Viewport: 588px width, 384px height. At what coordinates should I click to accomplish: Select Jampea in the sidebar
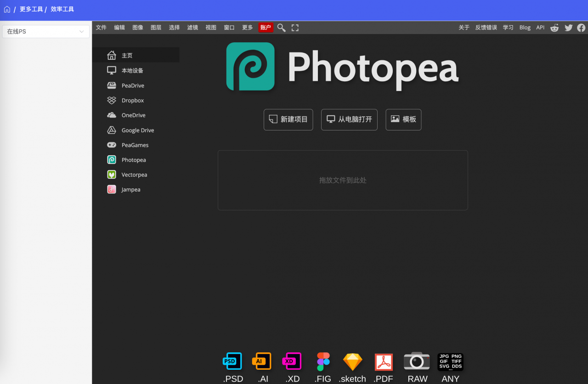click(136, 189)
